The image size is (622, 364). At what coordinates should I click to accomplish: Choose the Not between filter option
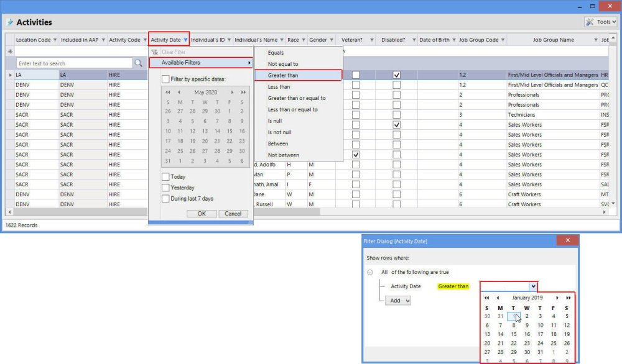284,155
